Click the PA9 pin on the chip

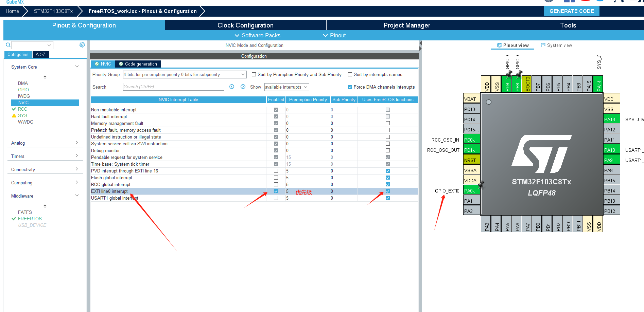(612, 160)
